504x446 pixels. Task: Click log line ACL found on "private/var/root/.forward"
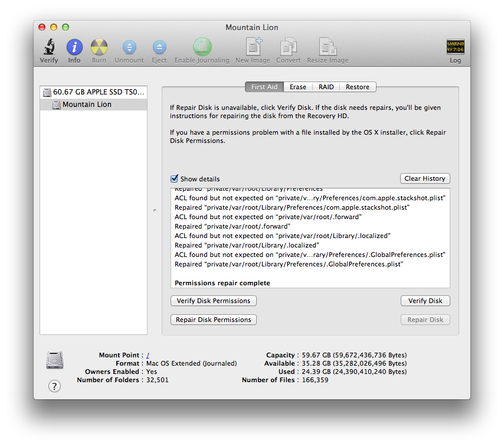click(x=268, y=217)
